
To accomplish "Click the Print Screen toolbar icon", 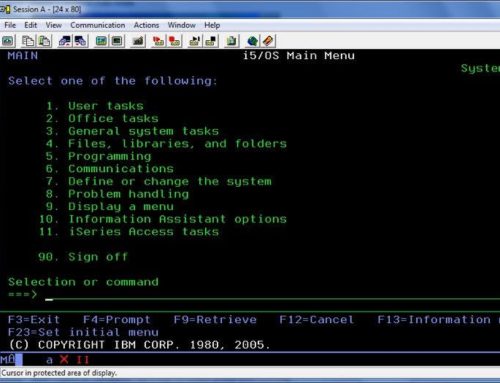I will (x=8, y=41).
